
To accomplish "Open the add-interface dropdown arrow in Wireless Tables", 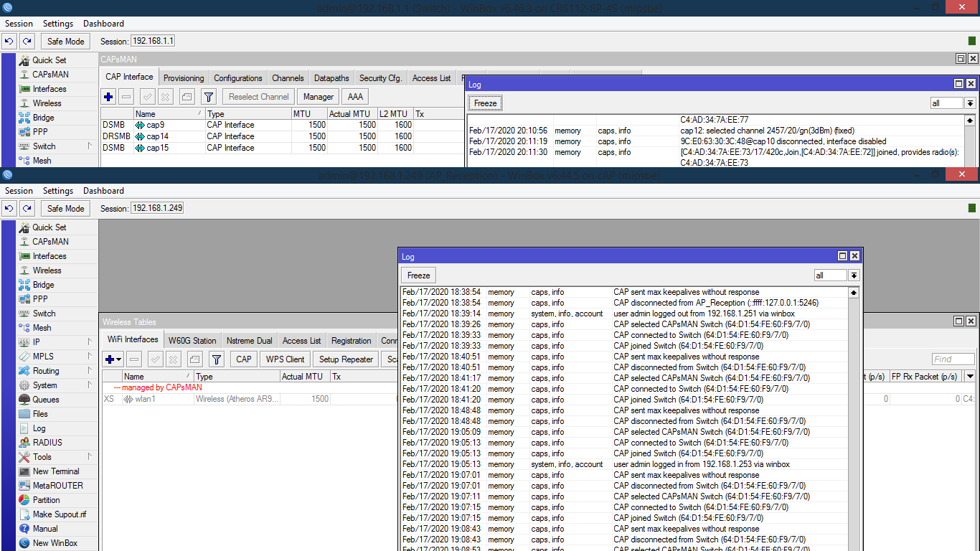I will 119,359.
